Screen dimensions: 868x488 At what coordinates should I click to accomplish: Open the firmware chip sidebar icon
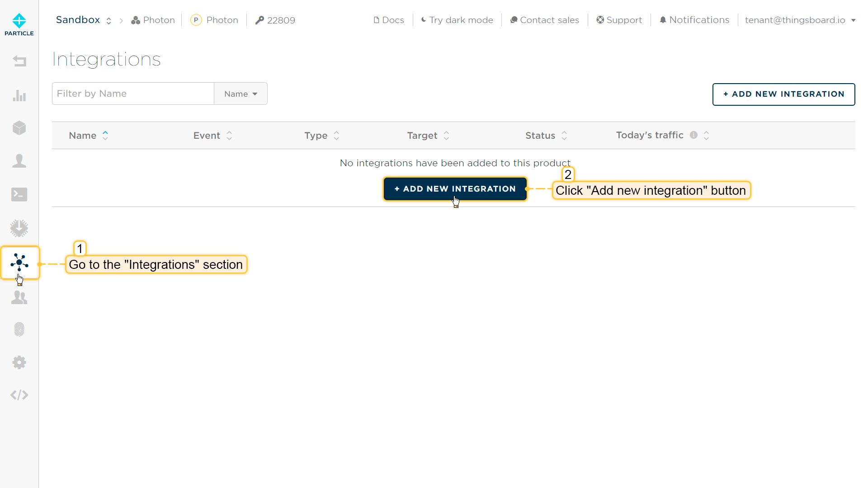19,228
